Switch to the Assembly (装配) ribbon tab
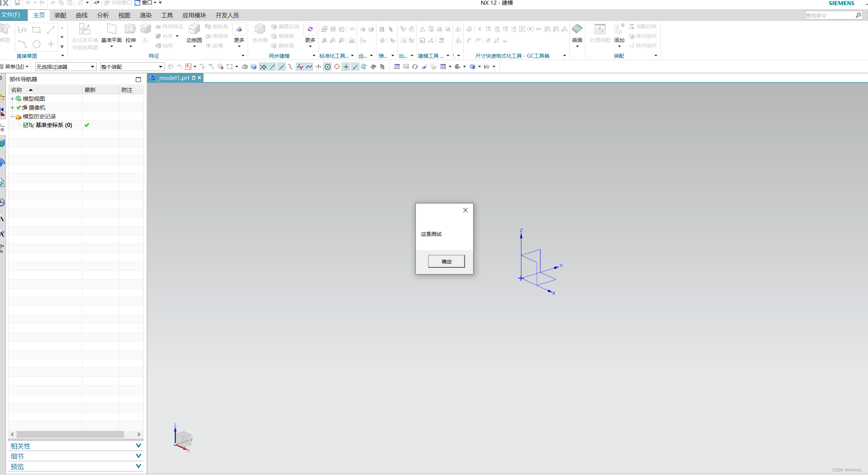The height and width of the screenshot is (475, 868). [60, 15]
